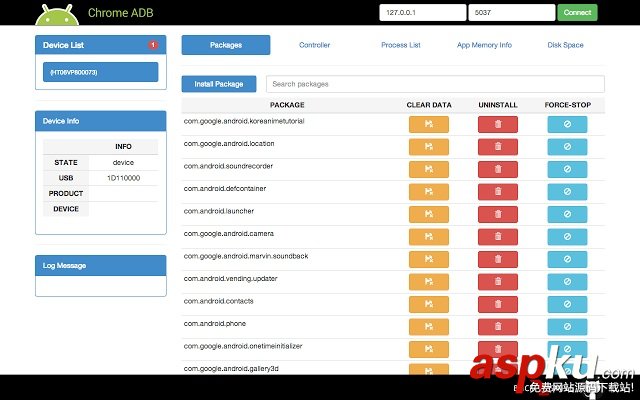Click the STATE value device
The width and height of the screenshot is (640, 400).
(123, 162)
